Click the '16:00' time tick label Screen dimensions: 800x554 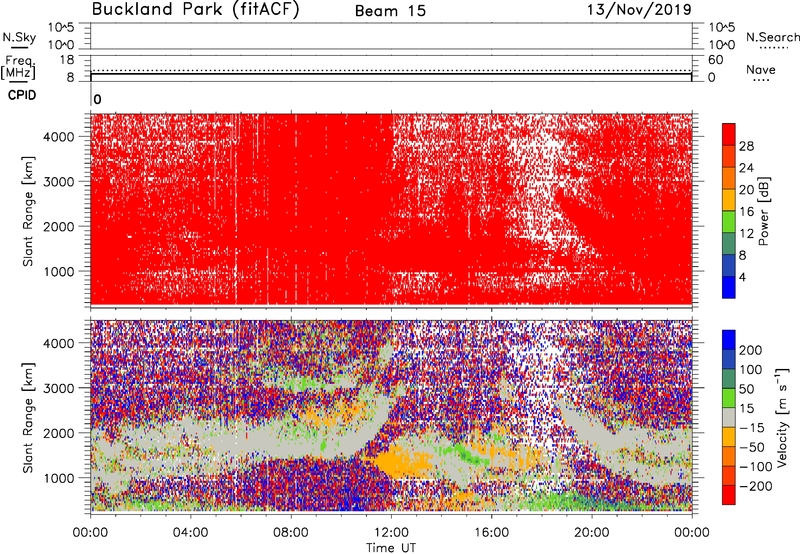[491, 533]
